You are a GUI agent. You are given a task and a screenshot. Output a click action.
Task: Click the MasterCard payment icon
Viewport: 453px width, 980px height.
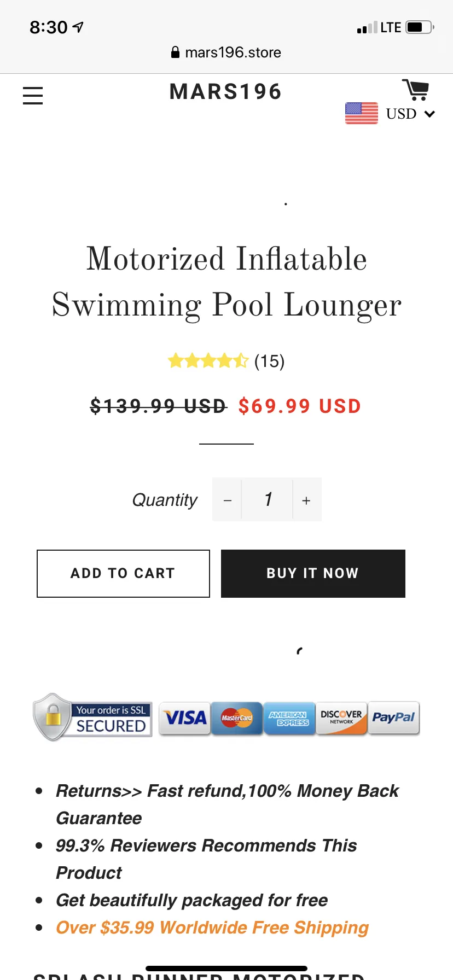tap(237, 718)
